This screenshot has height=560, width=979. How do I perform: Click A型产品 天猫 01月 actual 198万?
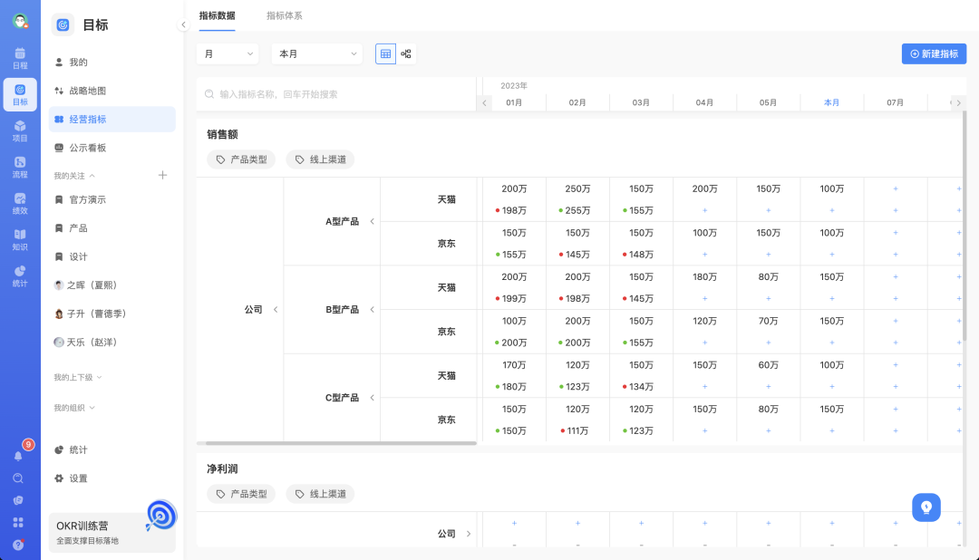[x=514, y=210]
